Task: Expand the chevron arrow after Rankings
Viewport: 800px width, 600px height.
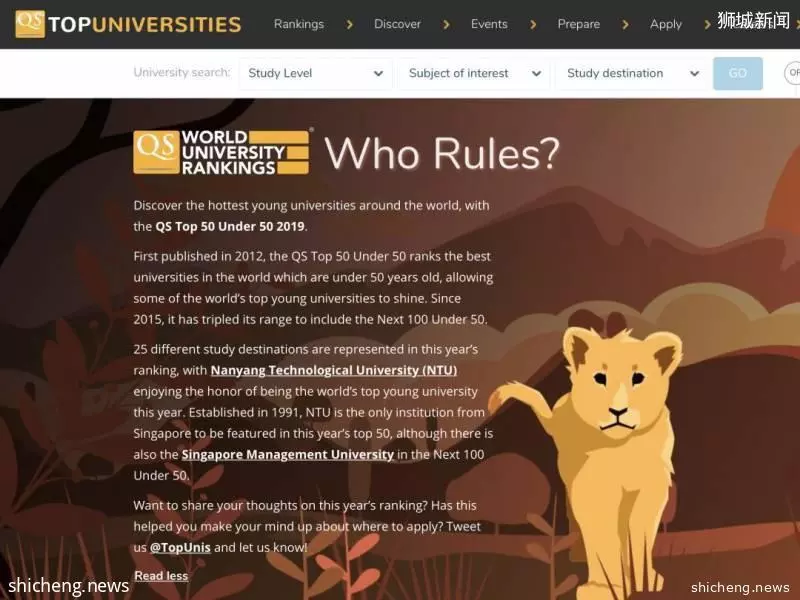Action: pyautogui.click(x=349, y=24)
